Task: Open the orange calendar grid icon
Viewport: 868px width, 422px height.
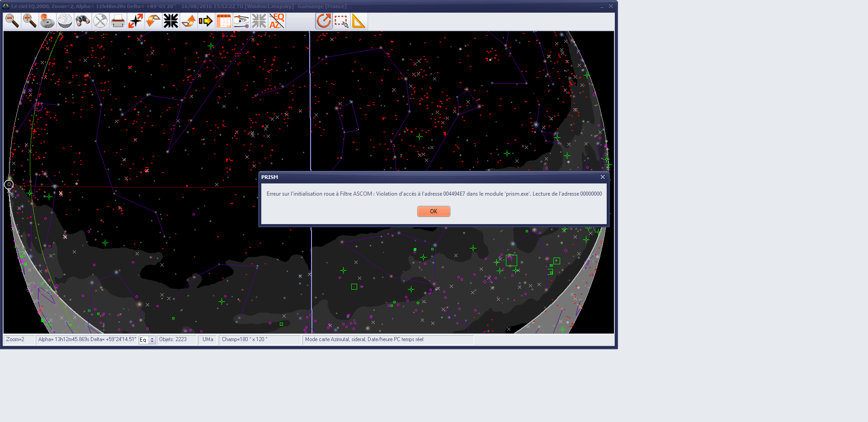Action: pyautogui.click(x=224, y=21)
